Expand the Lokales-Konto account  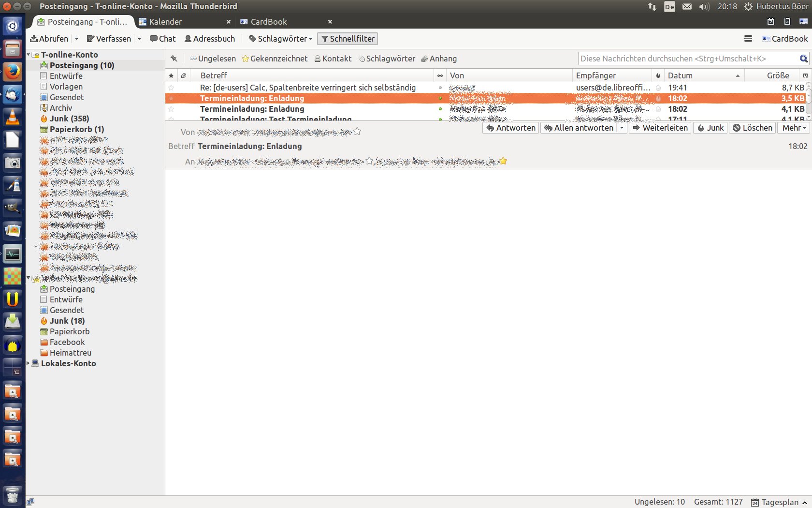(x=28, y=363)
